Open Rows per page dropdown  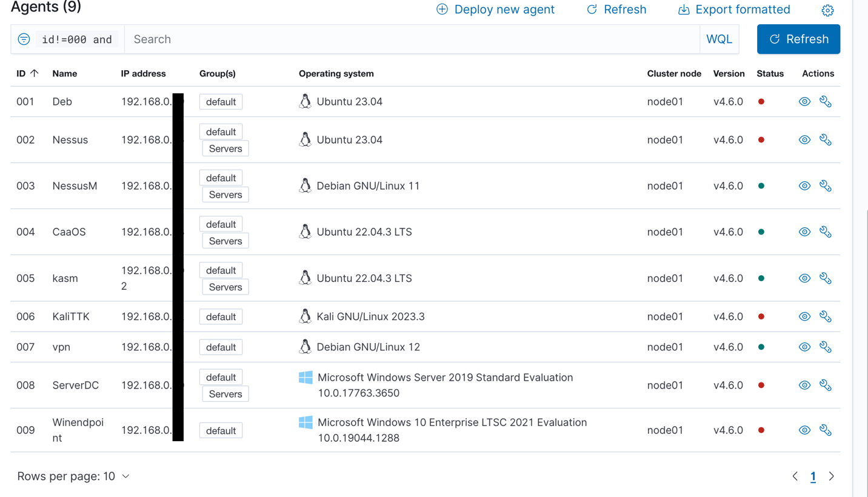click(73, 476)
